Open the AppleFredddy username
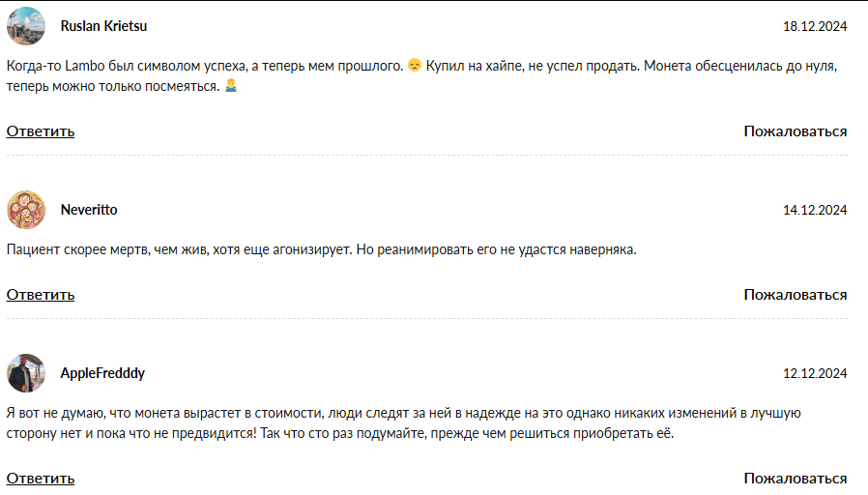This screenshot has height=495, width=868. (x=102, y=373)
